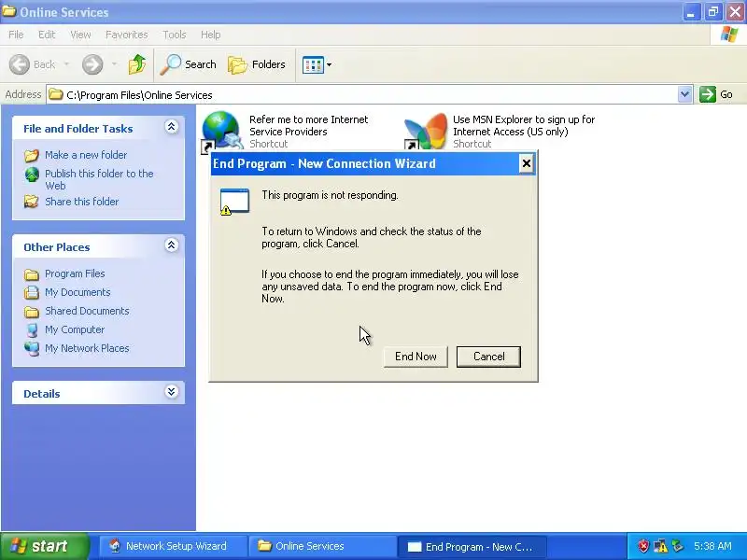Click the Forward navigation arrow
747x560 pixels.
(92, 64)
